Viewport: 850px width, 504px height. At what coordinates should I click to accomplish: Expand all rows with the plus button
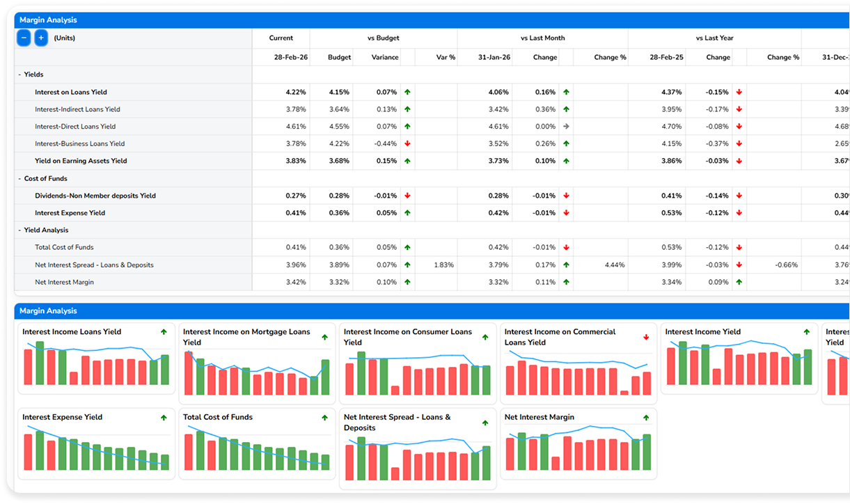click(41, 38)
